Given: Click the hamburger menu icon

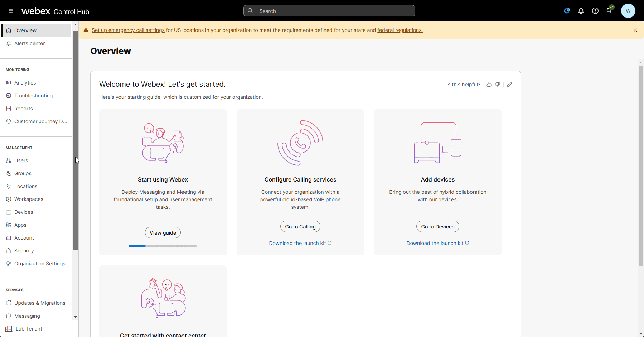Looking at the screenshot, I should click(x=11, y=11).
